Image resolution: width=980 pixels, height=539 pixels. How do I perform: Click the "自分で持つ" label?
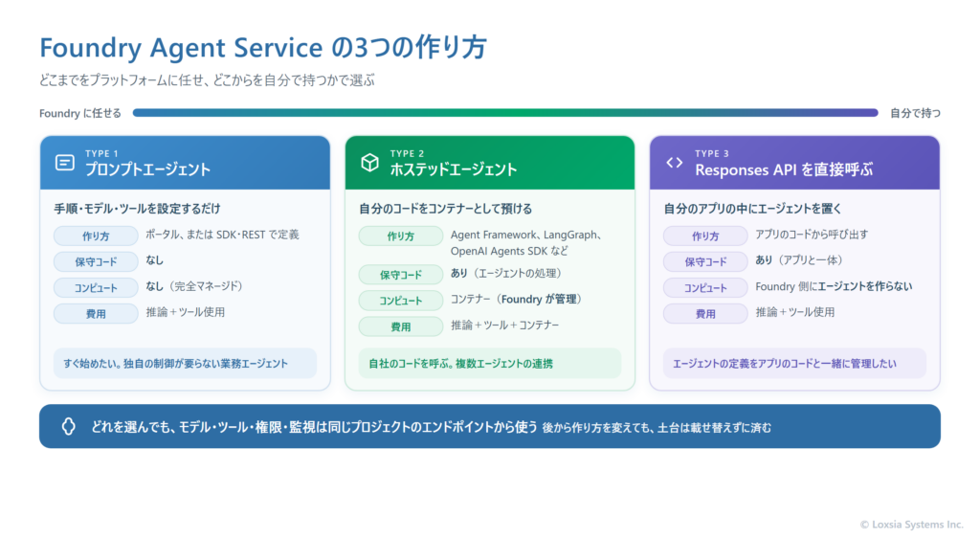pyautogui.click(x=915, y=113)
